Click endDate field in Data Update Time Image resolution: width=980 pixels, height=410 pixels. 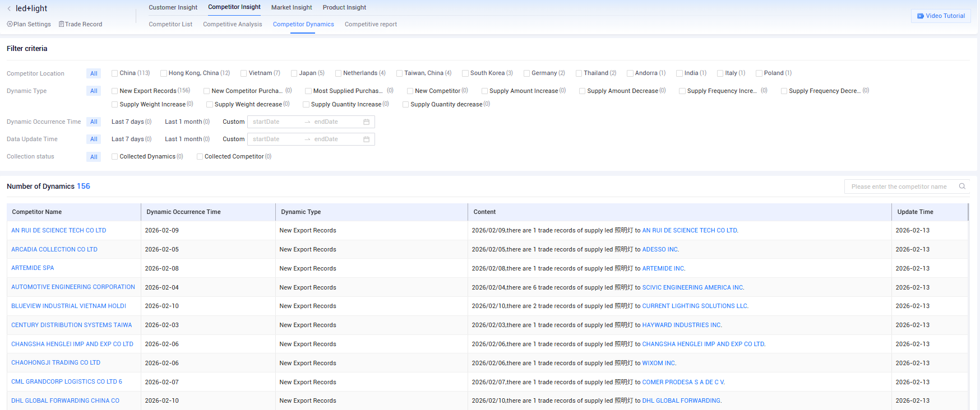(335, 139)
